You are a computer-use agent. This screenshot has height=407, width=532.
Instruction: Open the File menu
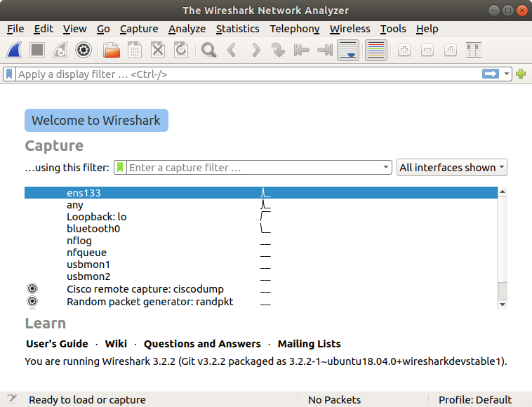15,29
